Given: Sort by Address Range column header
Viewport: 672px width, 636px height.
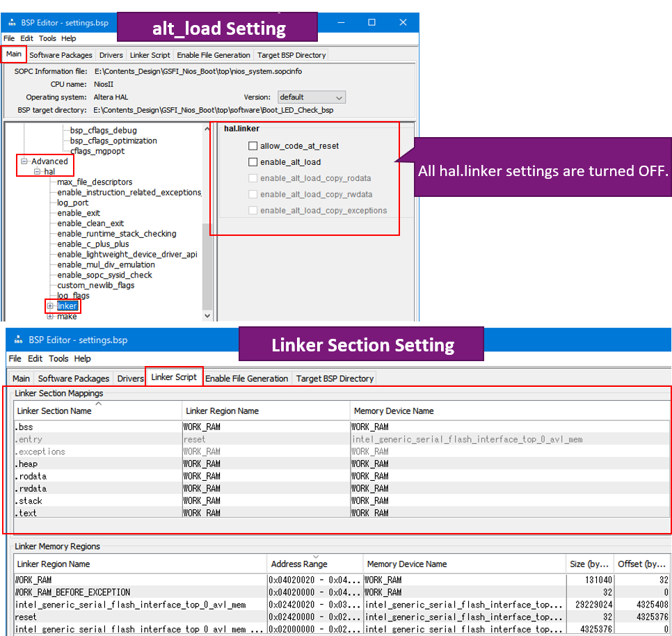Looking at the screenshot, I should (315, 564).
